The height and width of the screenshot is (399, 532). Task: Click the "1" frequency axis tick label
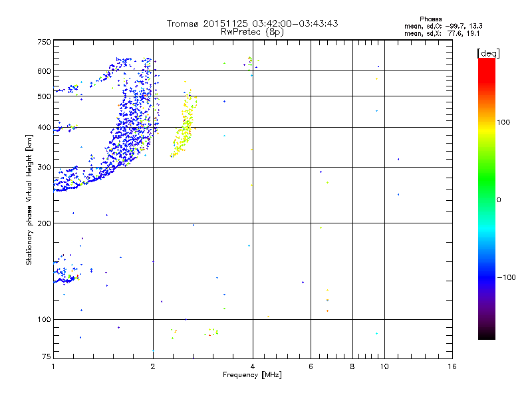click(53, 366)
